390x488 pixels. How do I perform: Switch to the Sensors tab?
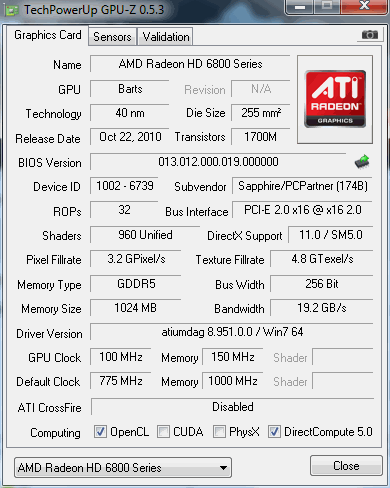coord(112,37)
